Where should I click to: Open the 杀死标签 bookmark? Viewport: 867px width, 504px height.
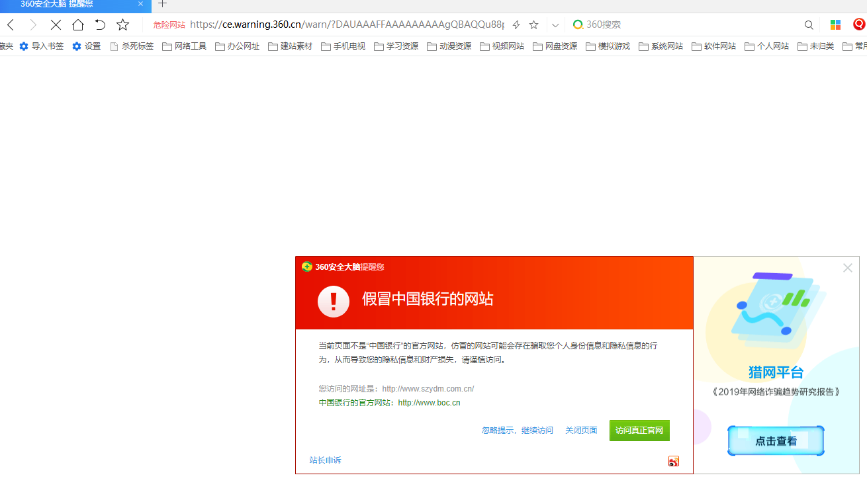click(132, 46)
